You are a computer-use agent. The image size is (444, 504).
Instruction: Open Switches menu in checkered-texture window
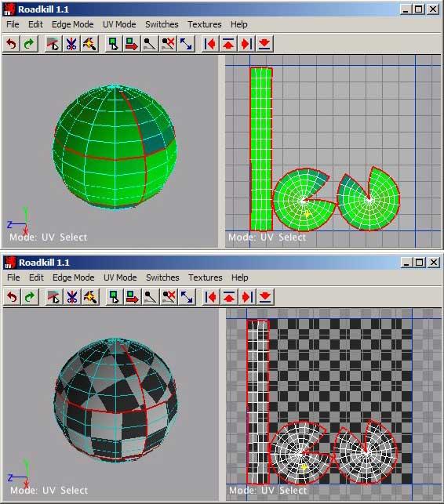pyautogui.click(x=162, y=277)
